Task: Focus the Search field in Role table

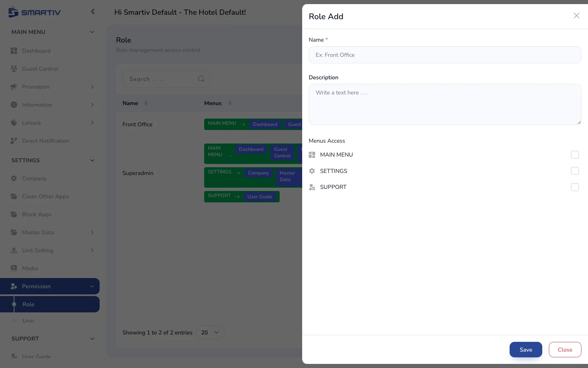Action: 166,79
